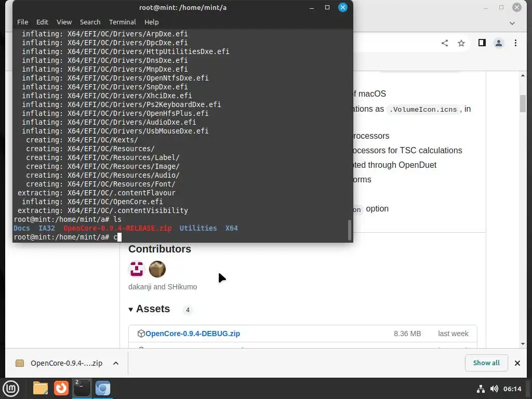Image resolution: width=532 pixels, height=399 pixels.
Task: Open the clock showing 06:14
Action: (x=512, y=389)
